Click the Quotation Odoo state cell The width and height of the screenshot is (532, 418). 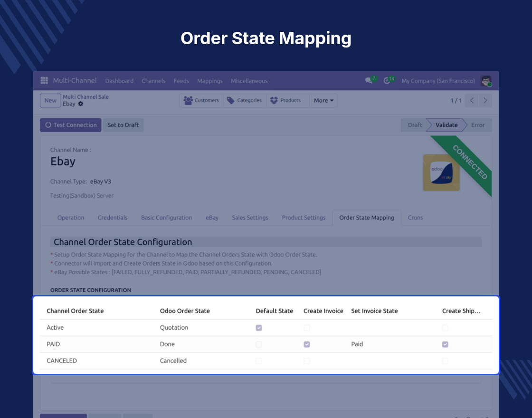pos(174,327)
